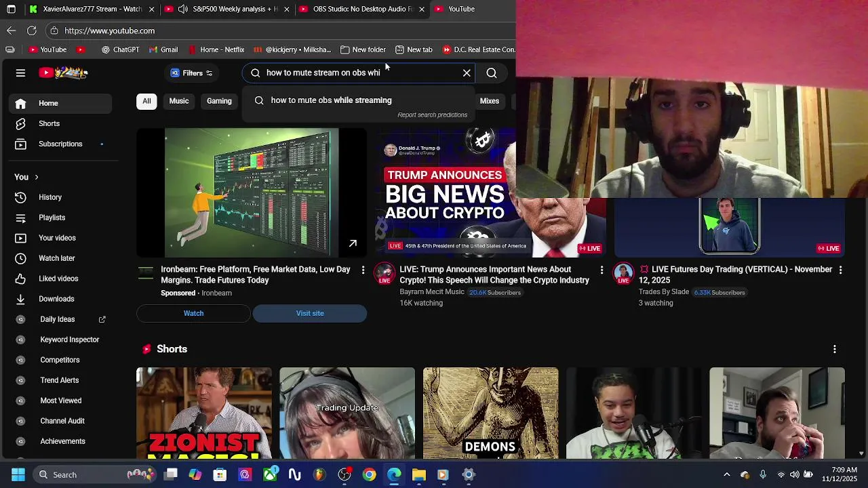Switch to OBS Studio No Desktop Audio tab
Viewport: 868px width, 488px height.
click(x=362, y=9)
